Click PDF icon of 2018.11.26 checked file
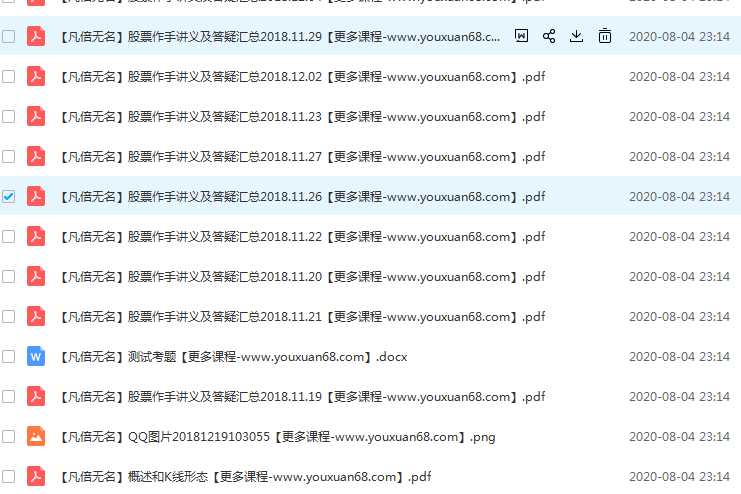This screenshot has width=741, height=494. tap(36, 196)
